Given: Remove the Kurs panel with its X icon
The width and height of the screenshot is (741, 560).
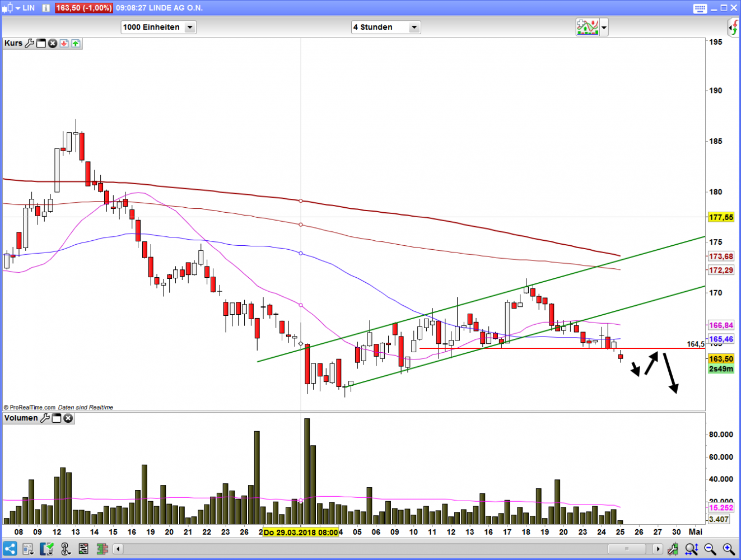Looking at the screenshot, I should tap(53, 43).
